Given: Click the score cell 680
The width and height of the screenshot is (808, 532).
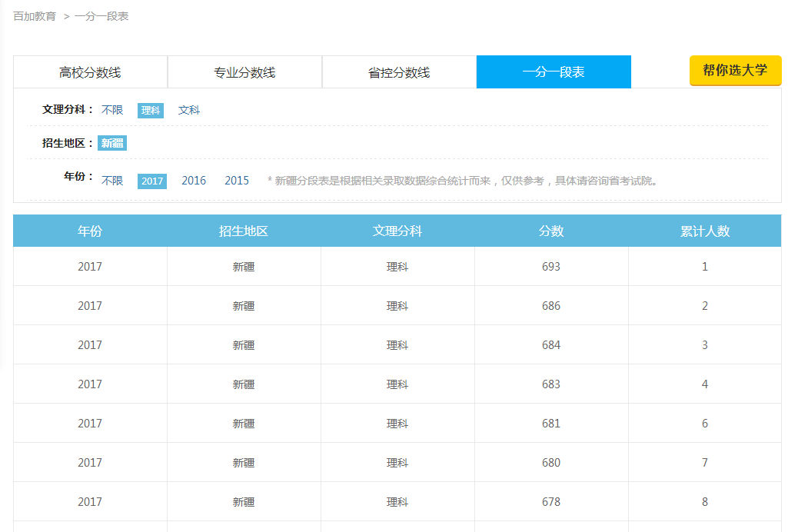Looking at the screenshot, I should (x=551, y=462).
